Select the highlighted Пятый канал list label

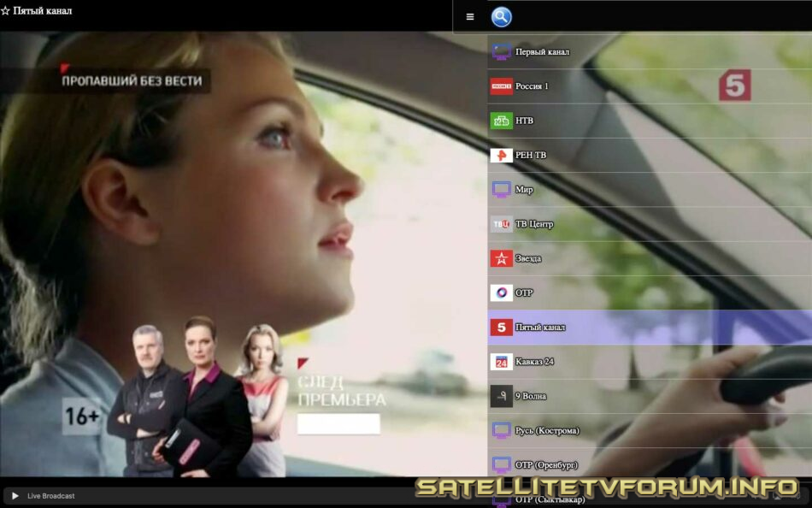click(540, 327)
